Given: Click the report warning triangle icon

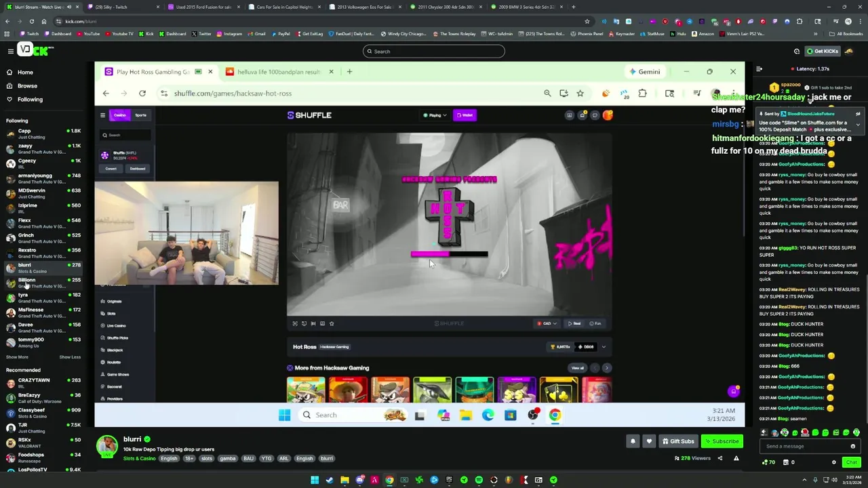Looking at the screenshot, I should [x=736, y=458].
